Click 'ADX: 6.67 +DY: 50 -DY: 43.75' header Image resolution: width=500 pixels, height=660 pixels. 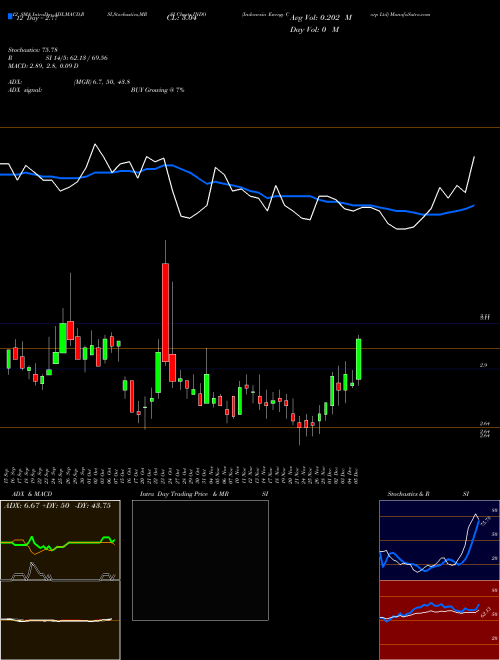[x=57, y=506]
